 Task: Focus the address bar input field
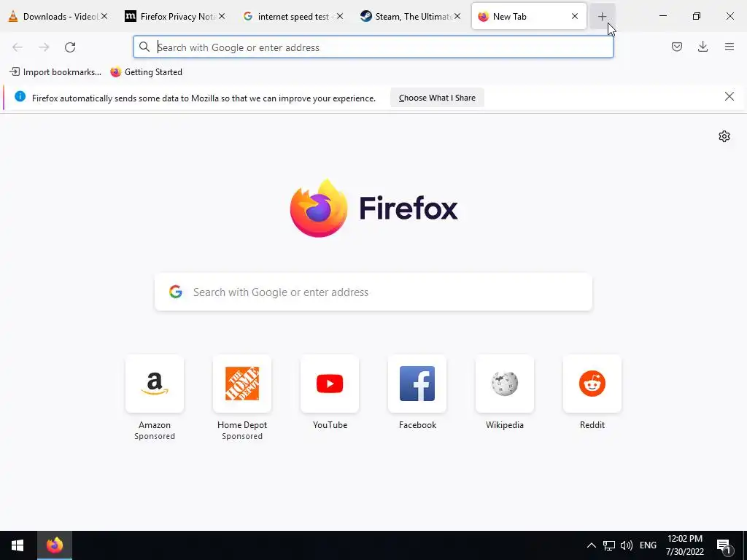tap(373, 47)
